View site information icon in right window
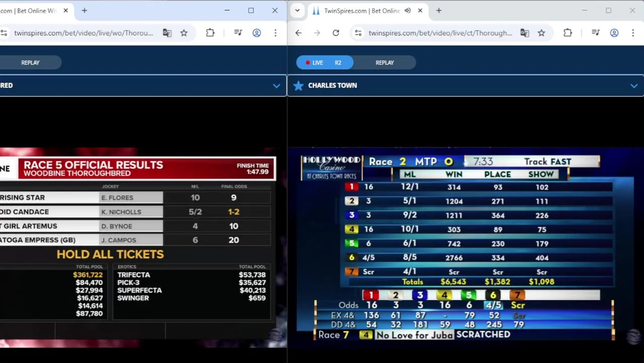 click(x=358, y=33)
